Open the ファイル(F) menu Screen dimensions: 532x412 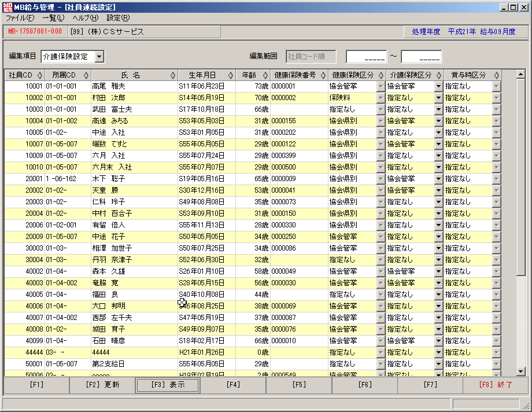tap(20, 18)
